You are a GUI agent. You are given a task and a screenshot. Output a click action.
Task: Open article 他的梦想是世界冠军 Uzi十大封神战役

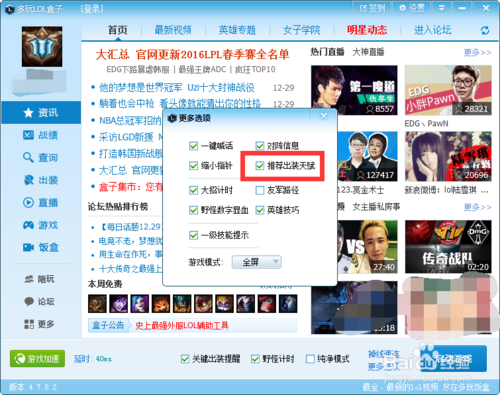pyautogui.click(x=177, y=88)
